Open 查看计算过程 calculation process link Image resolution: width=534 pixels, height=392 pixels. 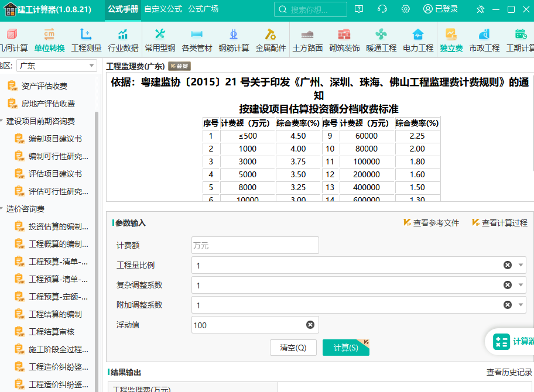coord(499,223)
